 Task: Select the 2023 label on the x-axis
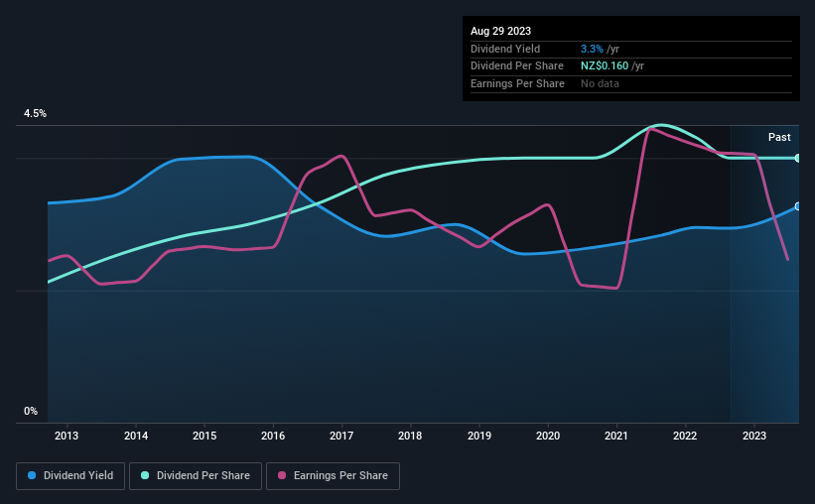click(754, 436)
